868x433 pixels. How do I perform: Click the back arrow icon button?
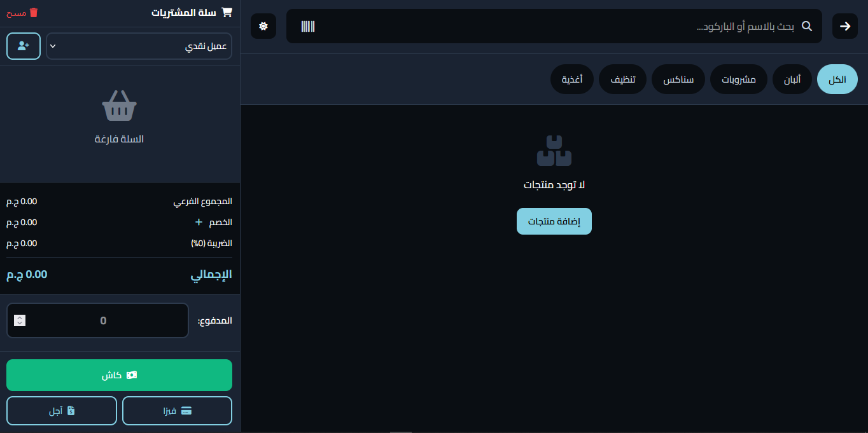coord(845,26)
